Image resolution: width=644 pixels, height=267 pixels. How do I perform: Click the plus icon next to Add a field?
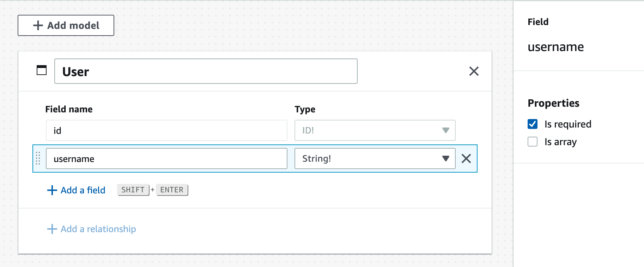point(52,190)
